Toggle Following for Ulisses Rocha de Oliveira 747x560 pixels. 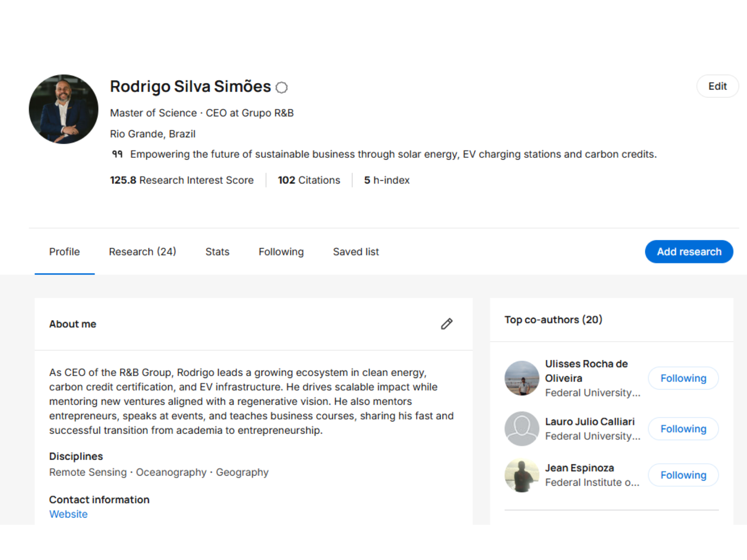click(x=683, y=378)
